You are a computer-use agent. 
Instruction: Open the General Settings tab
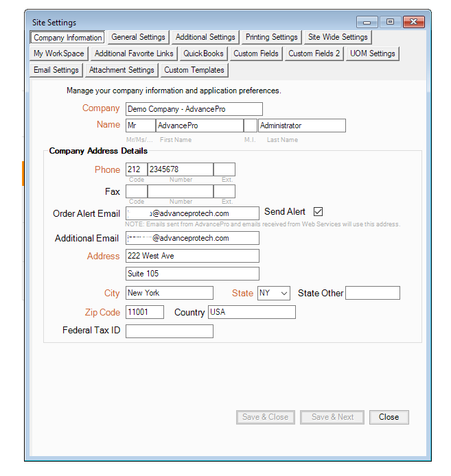click(138, 37)
